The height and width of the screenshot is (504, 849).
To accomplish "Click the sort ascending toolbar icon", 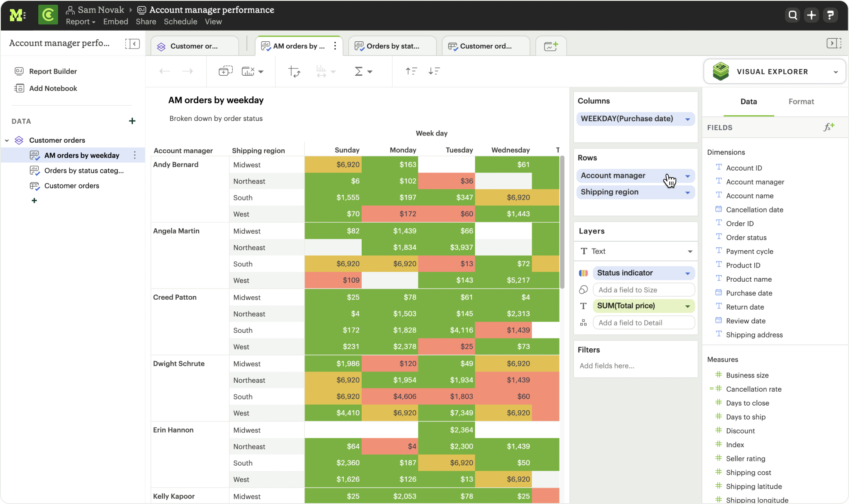I will (411, 71).
